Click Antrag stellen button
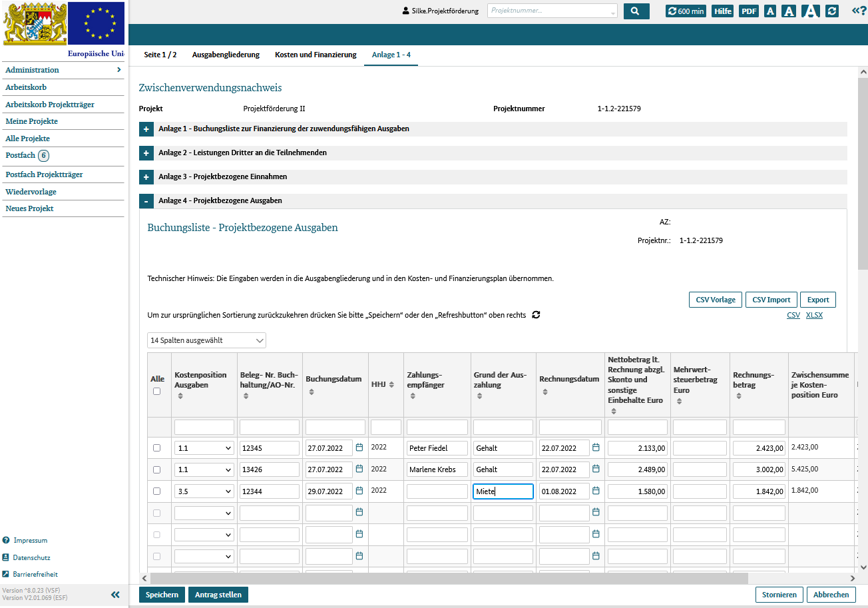 click(x=218, y=595)
